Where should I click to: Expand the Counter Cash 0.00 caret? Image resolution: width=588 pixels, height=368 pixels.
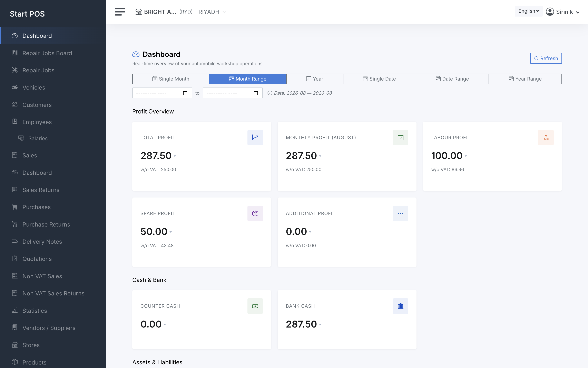tap(165, 325)
